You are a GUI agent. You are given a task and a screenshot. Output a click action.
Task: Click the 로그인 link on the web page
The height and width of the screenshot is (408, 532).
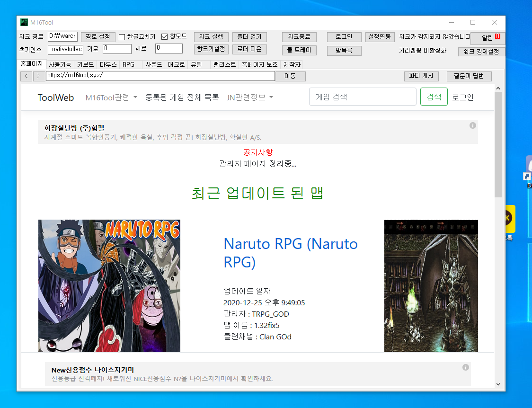coord(463,98)
